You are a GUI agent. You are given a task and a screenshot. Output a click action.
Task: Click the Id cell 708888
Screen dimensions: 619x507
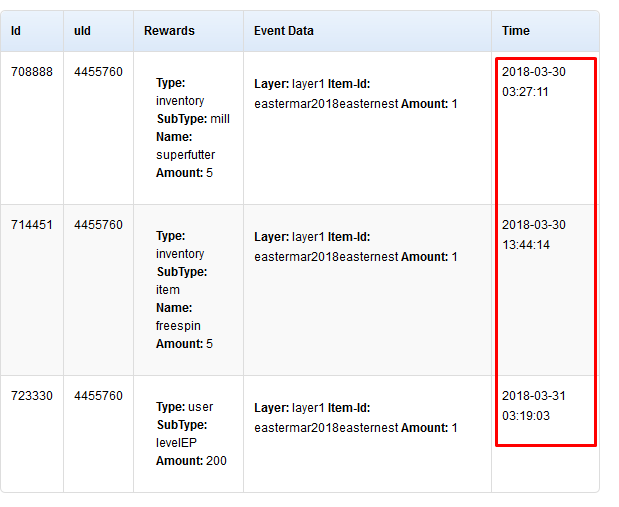(32, 72)
